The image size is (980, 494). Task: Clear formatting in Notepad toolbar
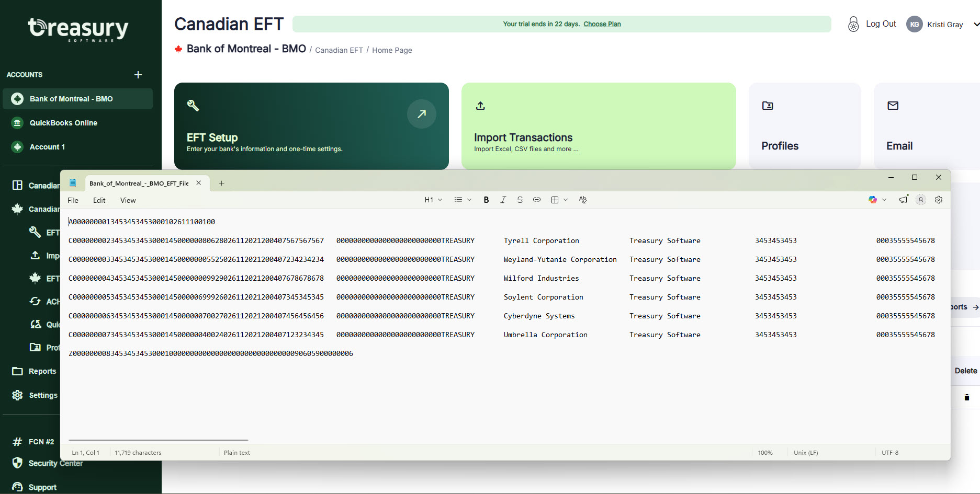coord(583,200)
